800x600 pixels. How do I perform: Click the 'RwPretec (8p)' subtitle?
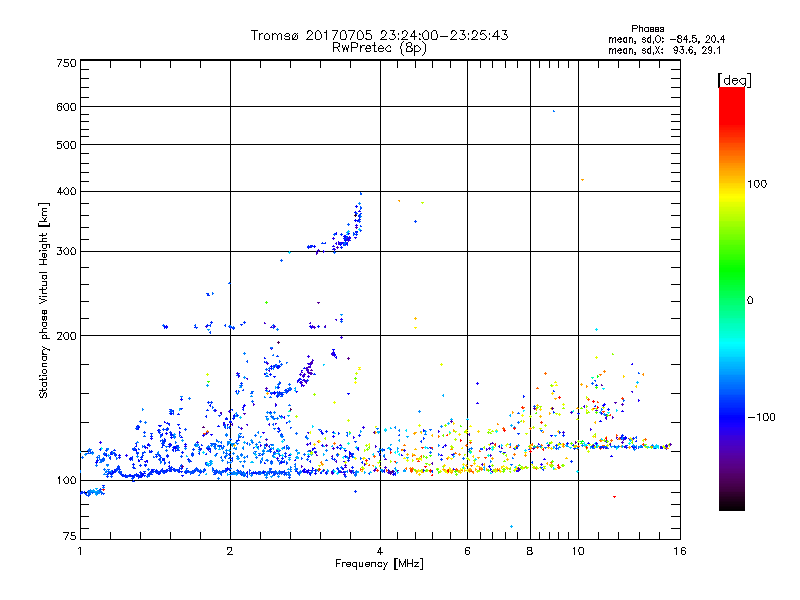(379, 48)
